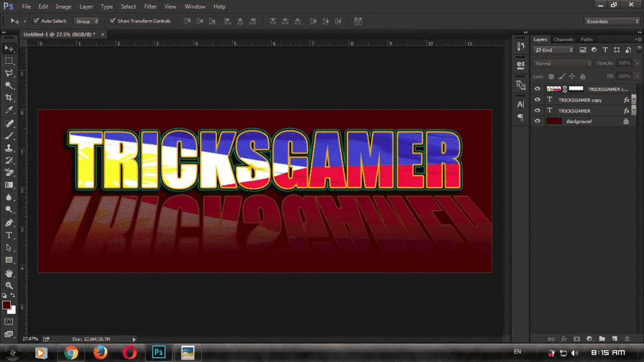Create new adjustment layer icon

tap(589, 339)
